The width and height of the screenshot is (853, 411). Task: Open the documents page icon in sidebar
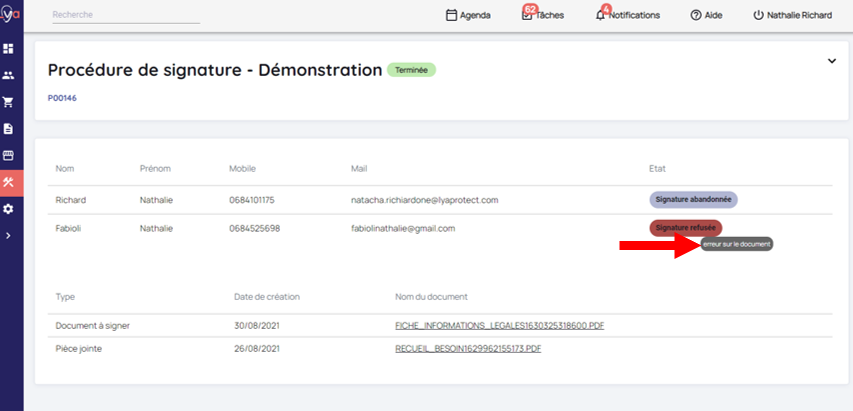click(x=9, y=129)
